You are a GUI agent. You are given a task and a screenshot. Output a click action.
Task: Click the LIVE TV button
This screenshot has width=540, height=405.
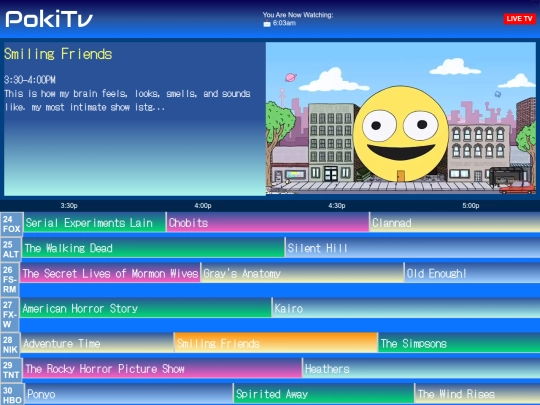(x=519, y=19)
